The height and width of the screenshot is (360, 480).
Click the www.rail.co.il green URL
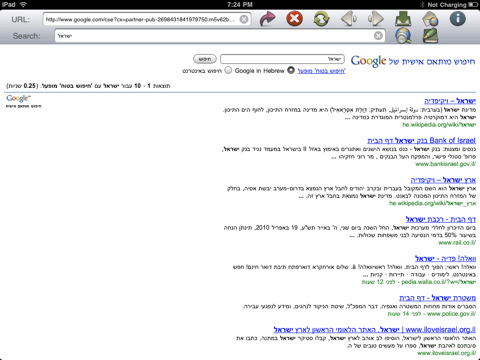(x=457, y=243)
